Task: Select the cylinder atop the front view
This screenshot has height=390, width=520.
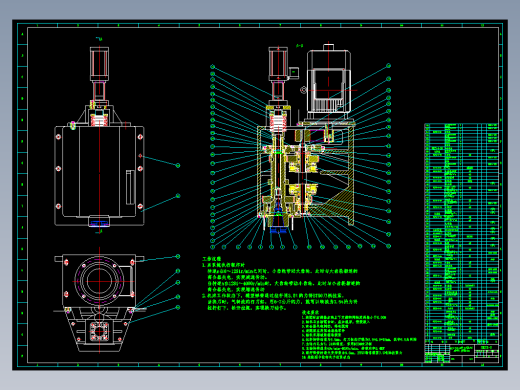Action: [99, 64]
